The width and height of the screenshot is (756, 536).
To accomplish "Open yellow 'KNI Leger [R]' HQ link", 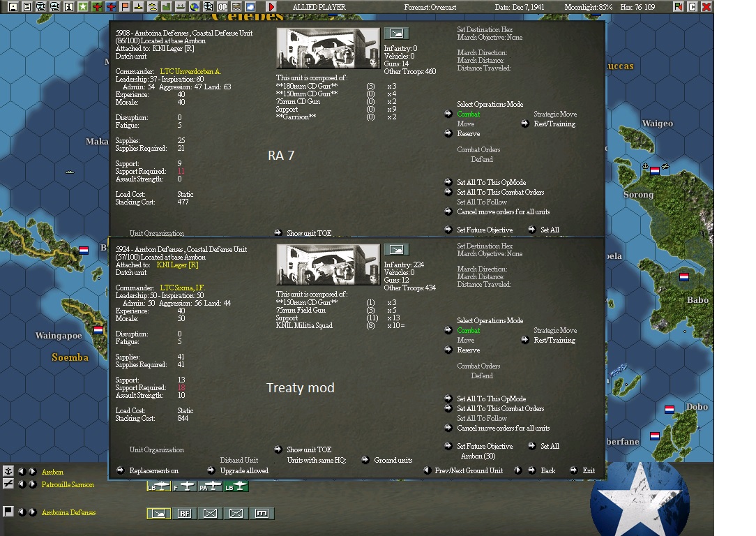I will coord(177,265).
